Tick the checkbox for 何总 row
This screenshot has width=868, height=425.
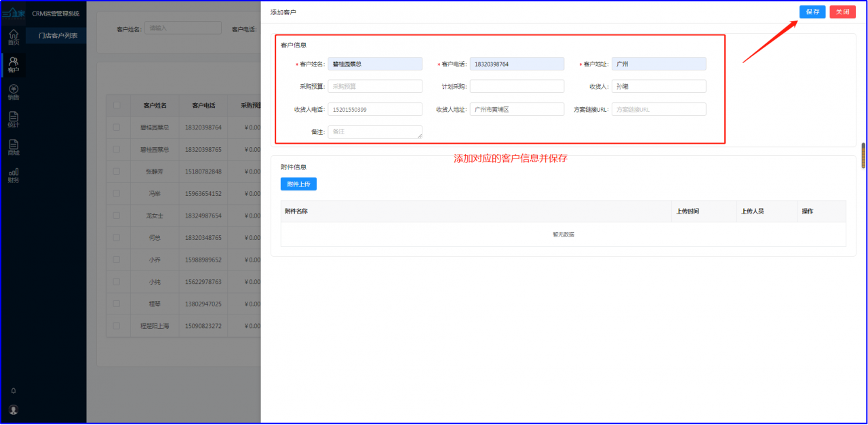pos(117,238)
